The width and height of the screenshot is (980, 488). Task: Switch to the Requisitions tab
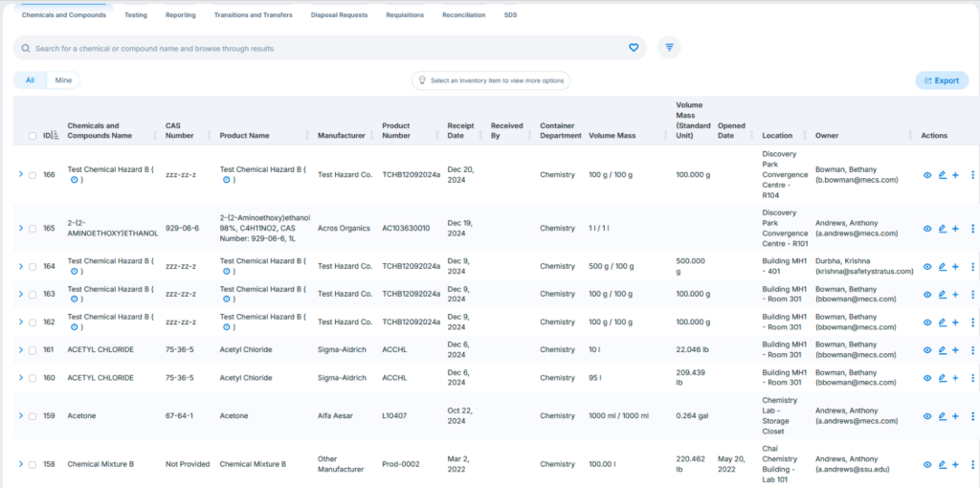tap(405, 15)
